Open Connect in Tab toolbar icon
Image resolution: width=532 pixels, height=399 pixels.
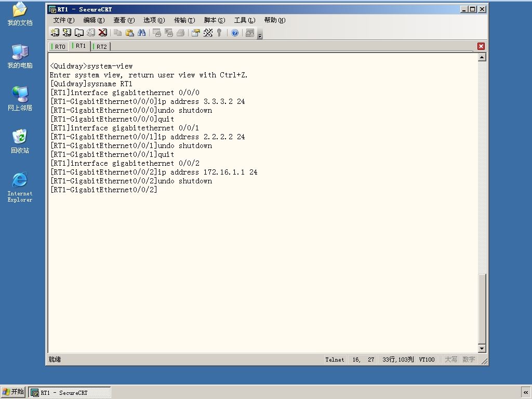click(79, 33)
